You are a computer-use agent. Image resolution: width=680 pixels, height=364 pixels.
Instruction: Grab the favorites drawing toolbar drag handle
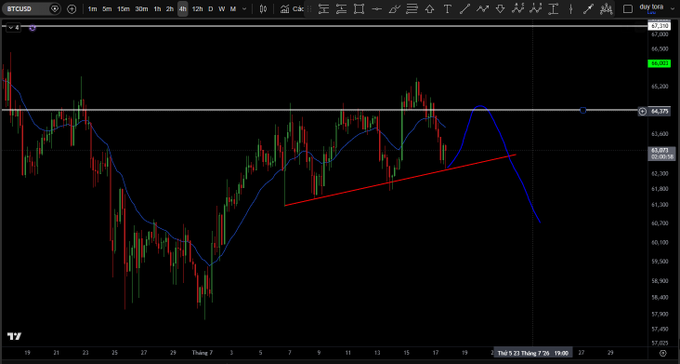pos(309,9)
